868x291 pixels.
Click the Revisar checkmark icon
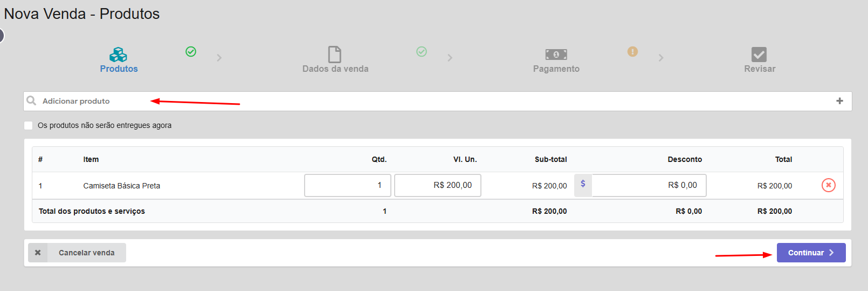coord(759,55)
